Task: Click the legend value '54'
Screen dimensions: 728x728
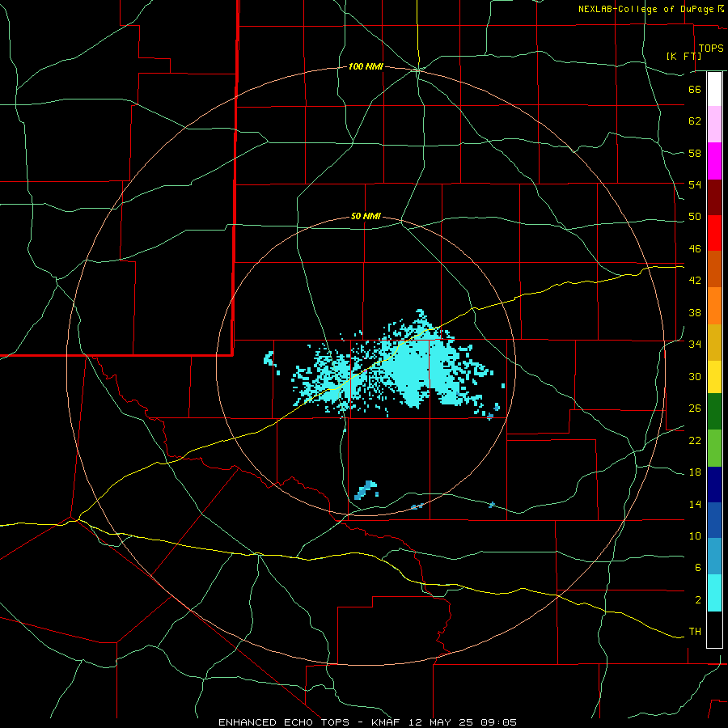Action: coord(695,184)
